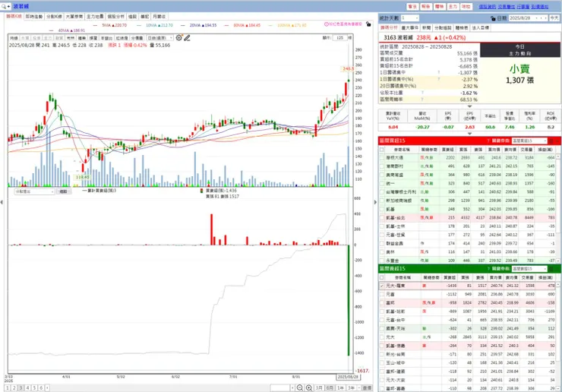Screen dimensions: 562x392
Task: Switch to the 分點K線 tab
Action: tap(54, 17)
